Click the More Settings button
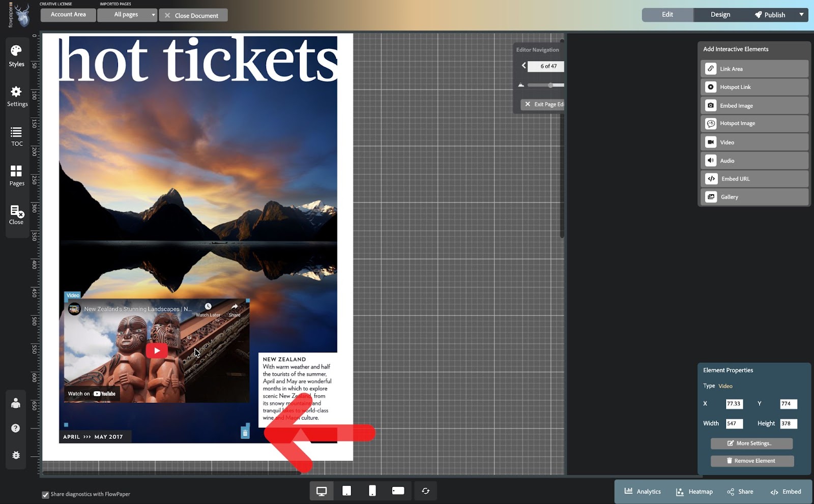The height and width of the screenshot is (504, 814). click(x=751, y=443)
